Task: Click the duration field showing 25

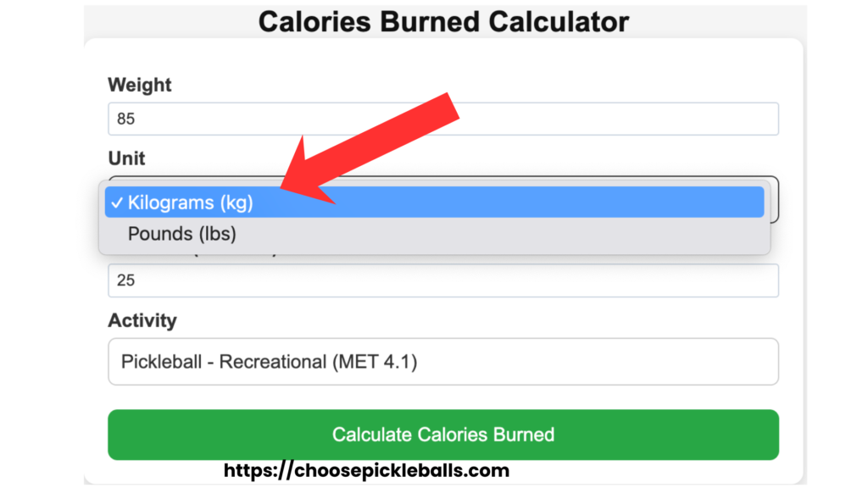Action: click(442, 280)
